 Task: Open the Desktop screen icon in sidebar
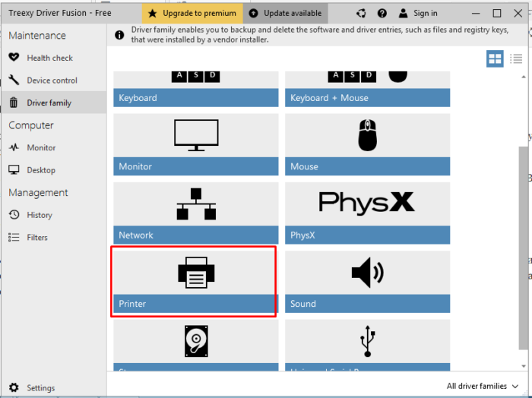[x=14, y=170]
